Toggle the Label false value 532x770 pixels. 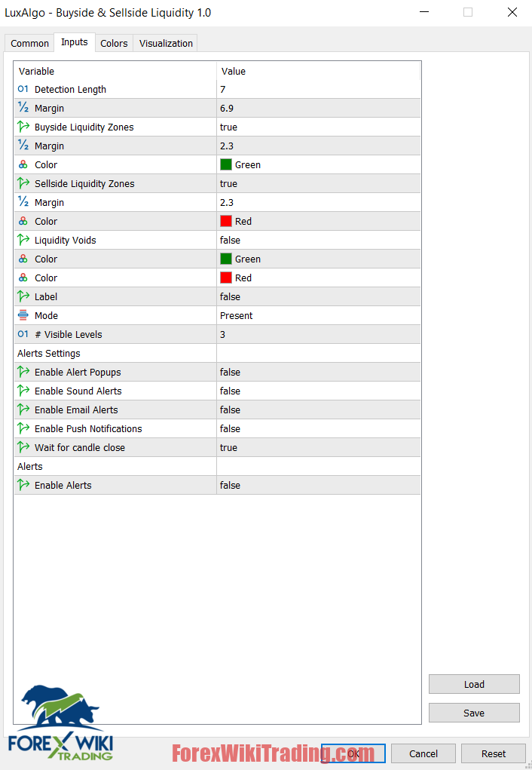319,296
